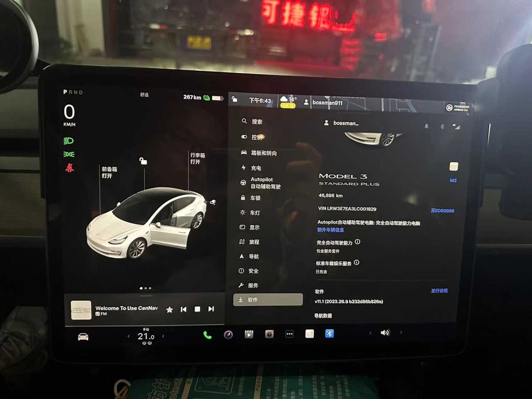Open the all-apps three-dots launcher
This screenshot has width=532, height=399.
[x=290, y=334]
